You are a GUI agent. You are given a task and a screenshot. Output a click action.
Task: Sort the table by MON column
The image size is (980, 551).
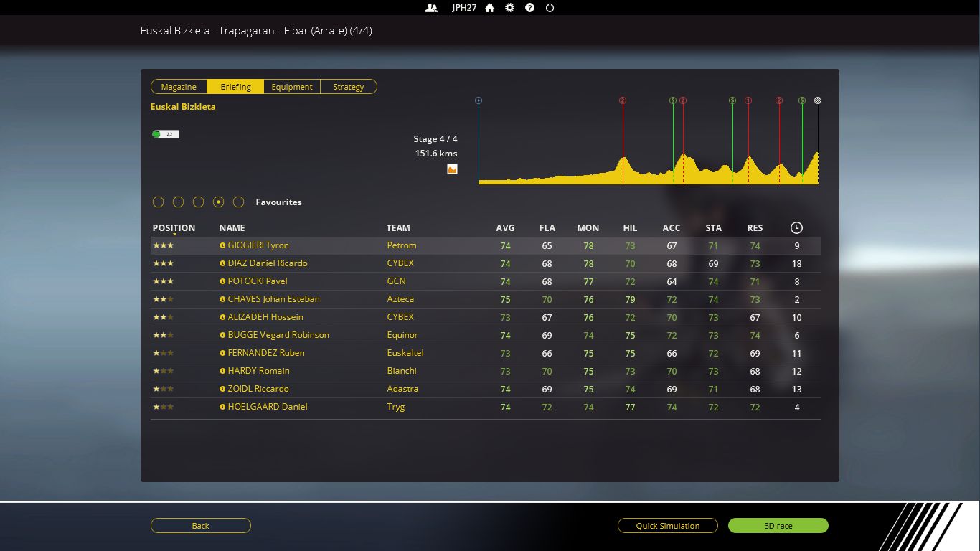[588, 228]
